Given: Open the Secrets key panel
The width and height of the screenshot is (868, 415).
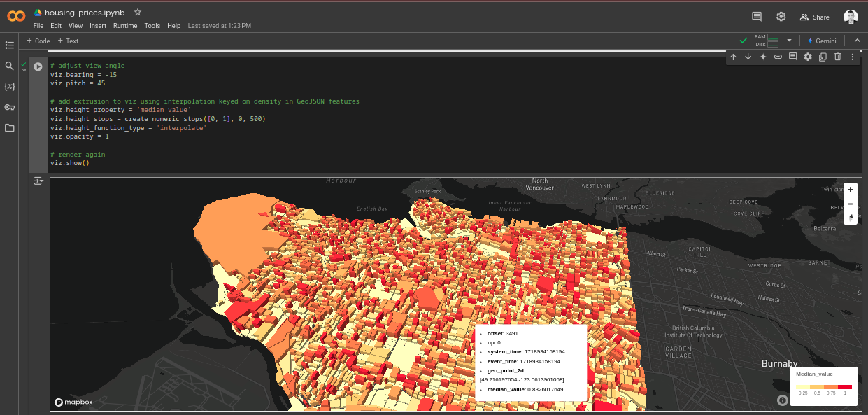Looking at the screenshot, I should 9,107.
